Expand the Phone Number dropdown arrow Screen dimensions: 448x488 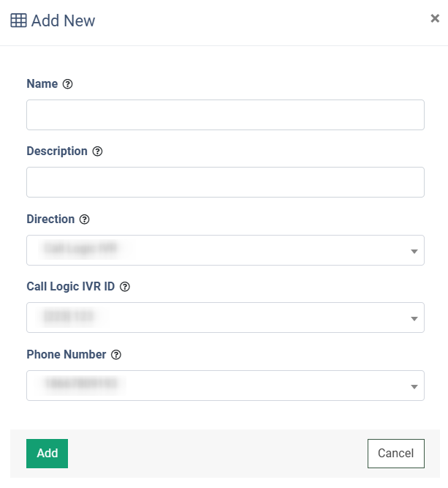414,386
